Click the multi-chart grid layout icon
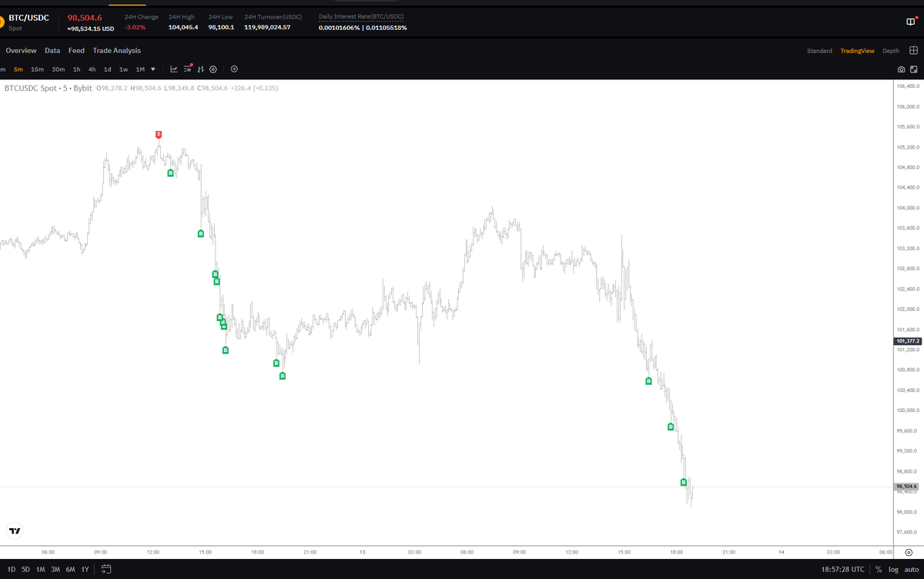 click(913, 51)
